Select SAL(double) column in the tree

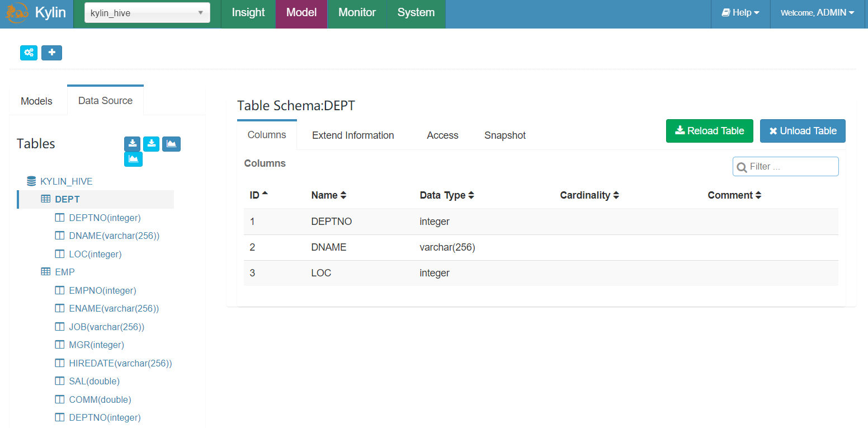94,381
